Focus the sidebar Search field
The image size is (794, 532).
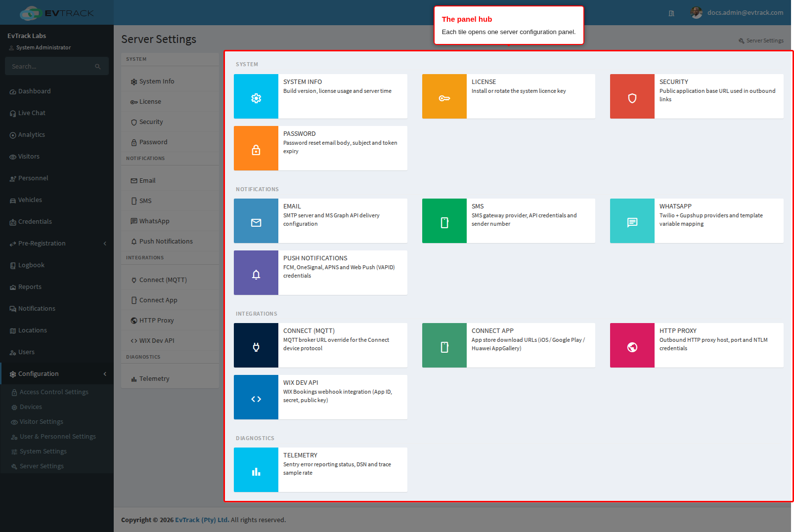click(x=49, y=66)
